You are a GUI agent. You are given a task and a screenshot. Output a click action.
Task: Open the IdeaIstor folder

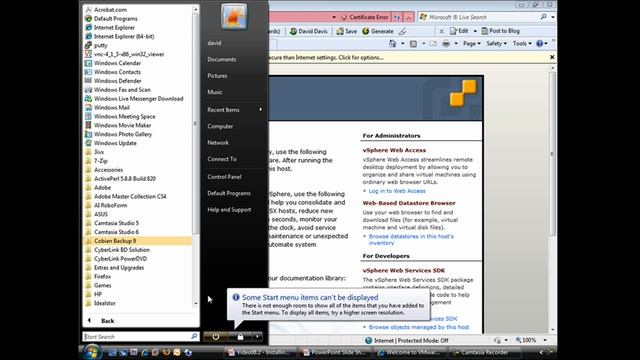pos(104,303)
